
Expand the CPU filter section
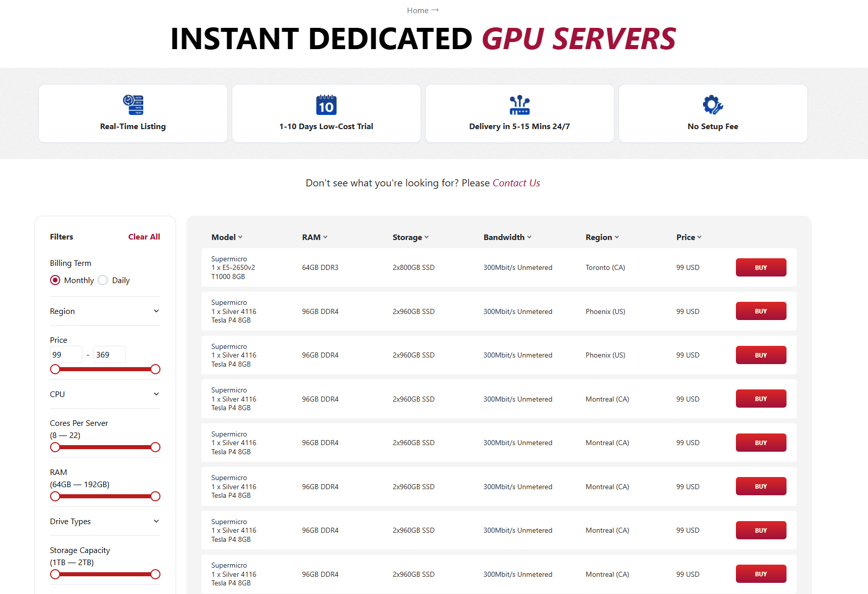coord(156,394)
